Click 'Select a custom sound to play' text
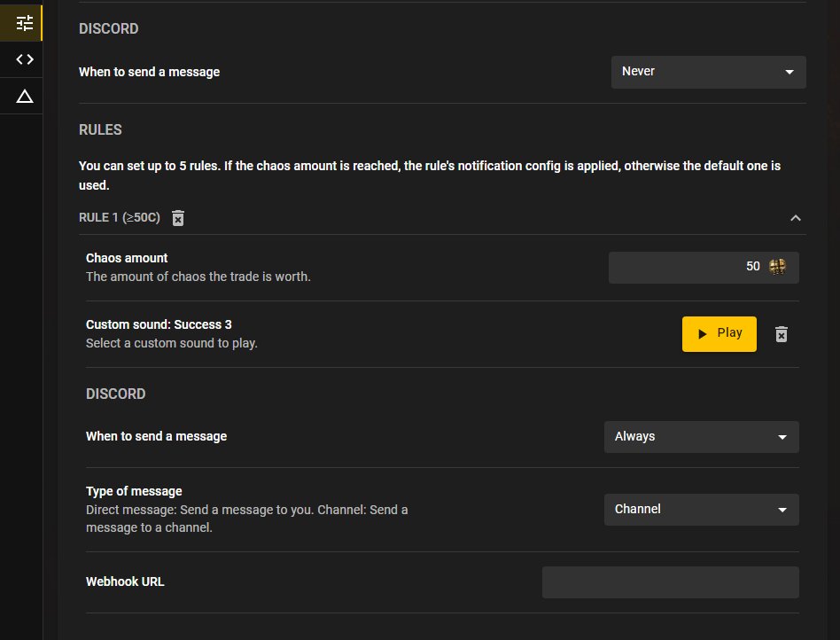 pos(167,342)
